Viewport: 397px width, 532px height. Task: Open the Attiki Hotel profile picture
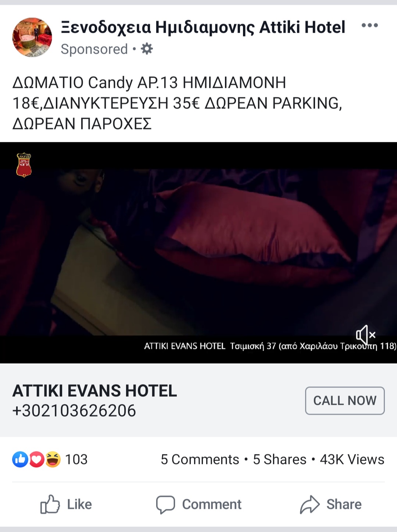[32, 37]
